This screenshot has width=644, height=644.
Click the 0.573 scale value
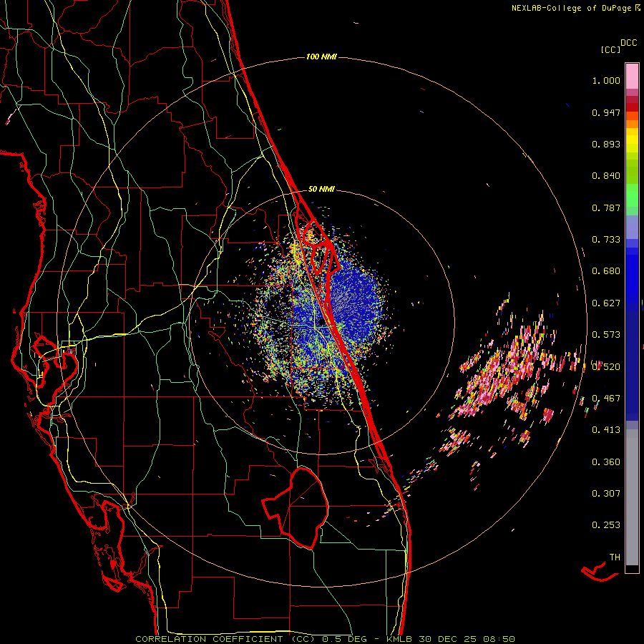(x=606, y=335)
